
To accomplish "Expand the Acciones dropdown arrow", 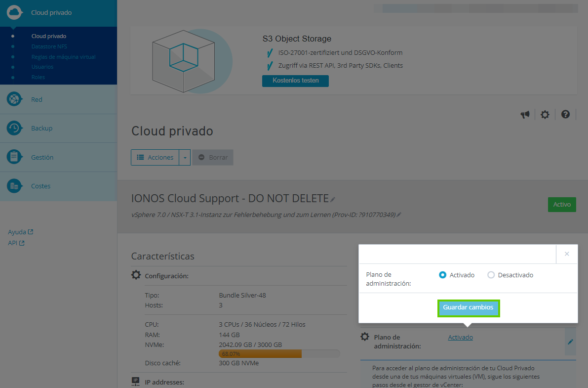I will 185,157.
